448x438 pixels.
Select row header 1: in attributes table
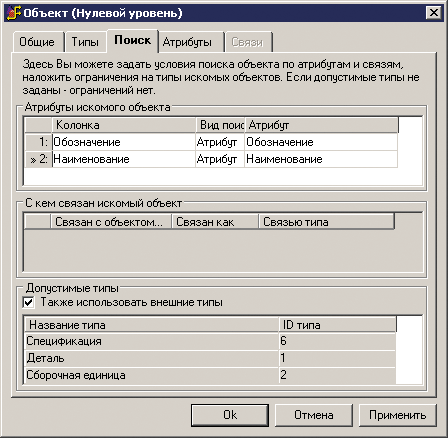click(38, 142)
